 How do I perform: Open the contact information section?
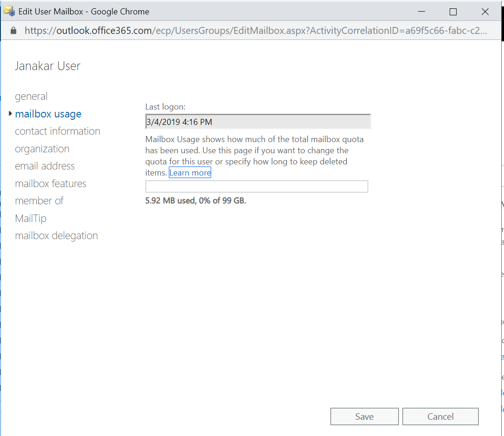point(58,131)
